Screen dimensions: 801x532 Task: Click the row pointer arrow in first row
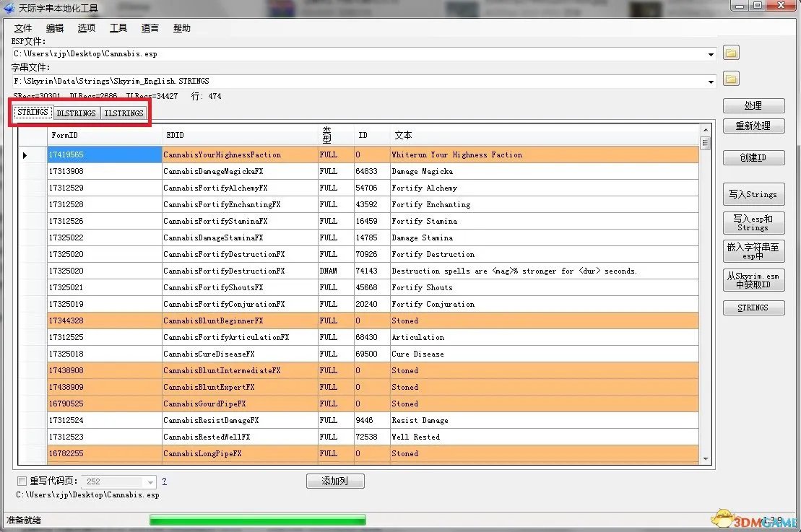25,155
